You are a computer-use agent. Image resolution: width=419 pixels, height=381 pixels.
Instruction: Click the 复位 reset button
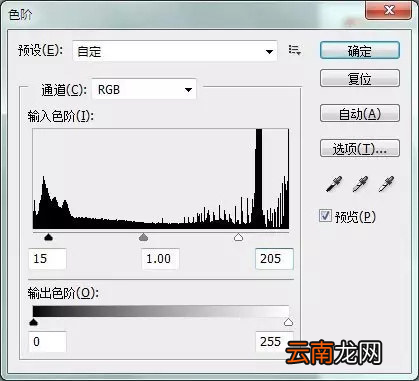click(x=360, y=78)
